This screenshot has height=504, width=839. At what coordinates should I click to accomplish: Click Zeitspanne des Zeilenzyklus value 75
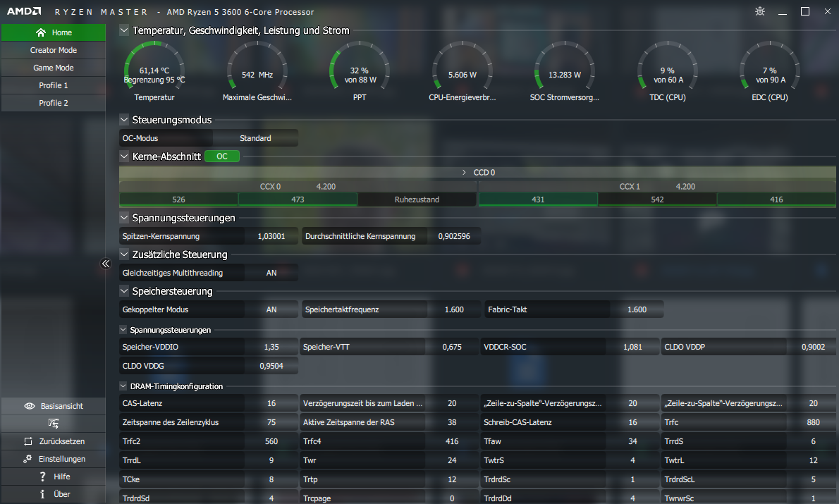(x=271, y=423)
